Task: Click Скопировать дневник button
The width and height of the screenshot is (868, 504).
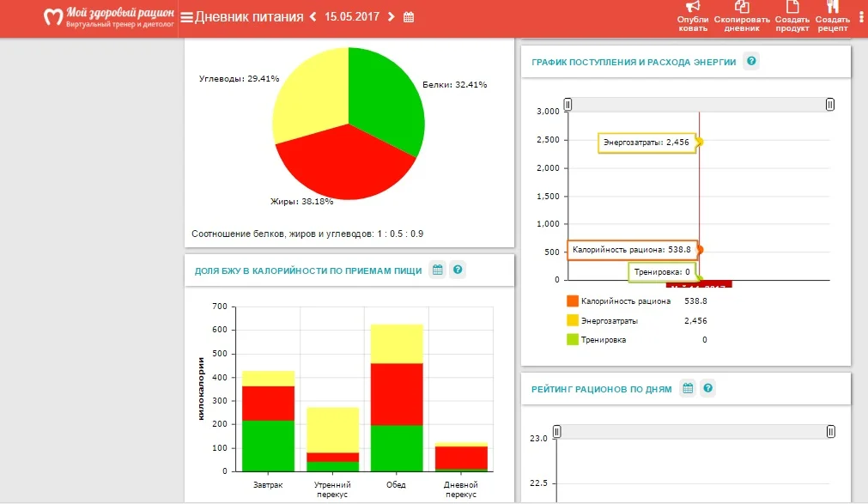Action: pos(742,8)
